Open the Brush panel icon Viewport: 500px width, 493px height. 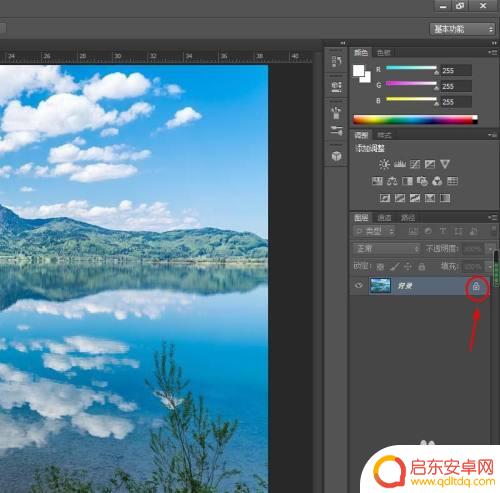tap(336, 112)
